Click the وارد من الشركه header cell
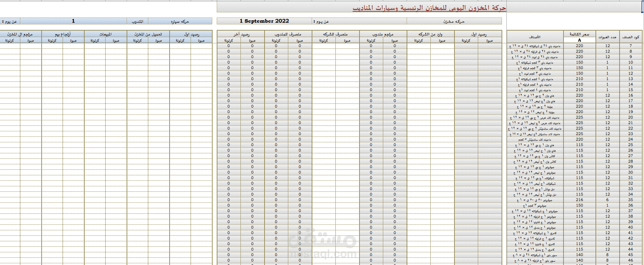644x265 pixels. pyautogui.click(x=430, y=34)
